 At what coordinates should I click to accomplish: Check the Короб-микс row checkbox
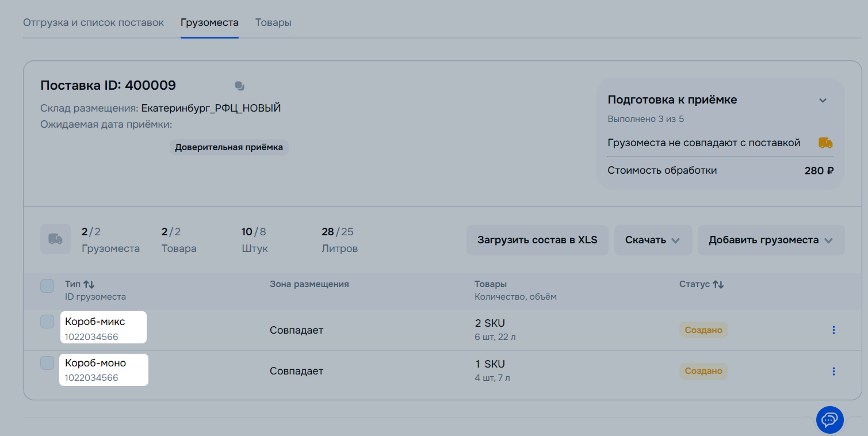click(47, 322)
